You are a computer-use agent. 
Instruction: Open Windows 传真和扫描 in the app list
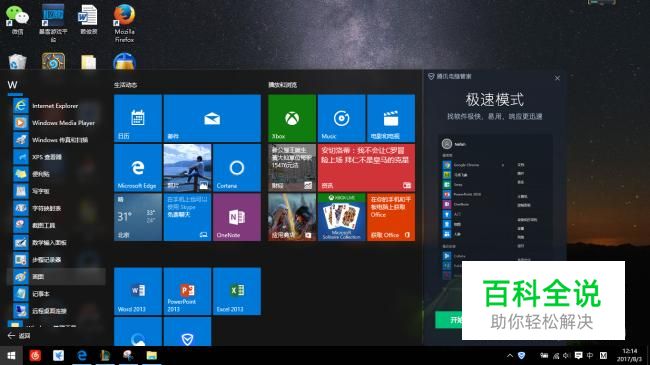pos(56,140)
